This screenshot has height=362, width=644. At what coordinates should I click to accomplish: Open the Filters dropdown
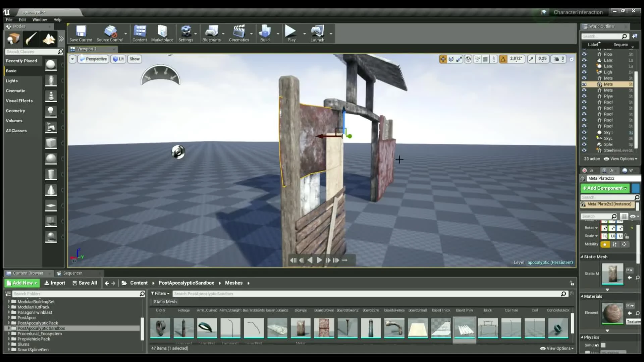pos(160,294)
